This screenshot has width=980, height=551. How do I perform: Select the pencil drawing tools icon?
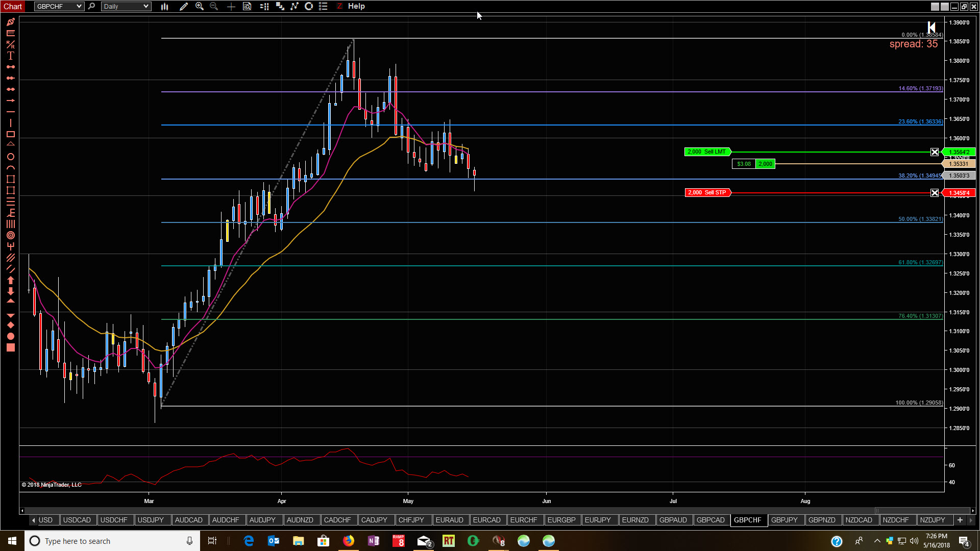tap(184, 7)
